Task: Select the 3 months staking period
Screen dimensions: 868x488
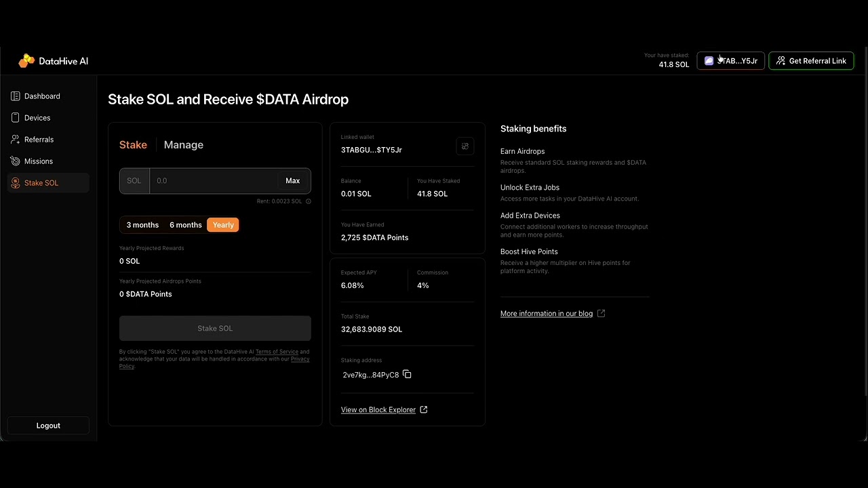Action: pos(142,225)
